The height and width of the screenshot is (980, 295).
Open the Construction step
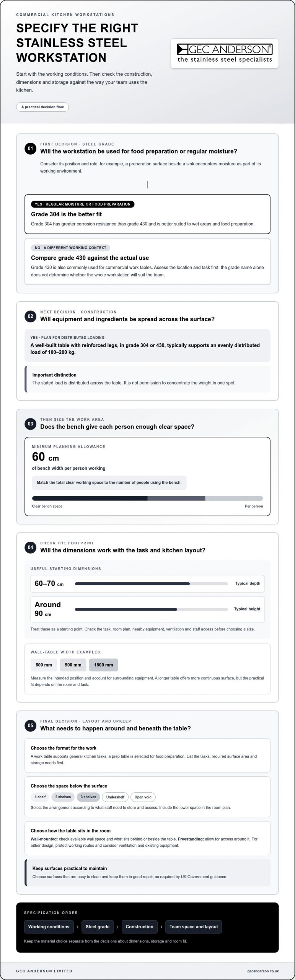click(140, 927)
